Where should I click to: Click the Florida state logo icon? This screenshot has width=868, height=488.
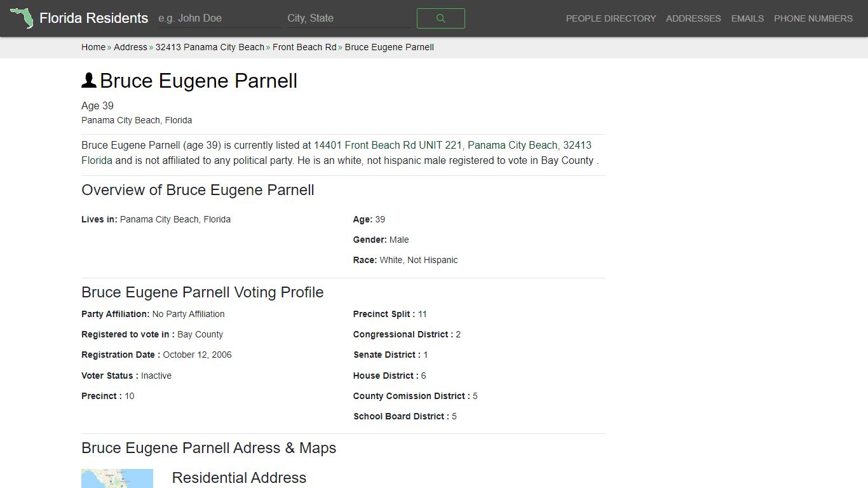click(22, 18)
